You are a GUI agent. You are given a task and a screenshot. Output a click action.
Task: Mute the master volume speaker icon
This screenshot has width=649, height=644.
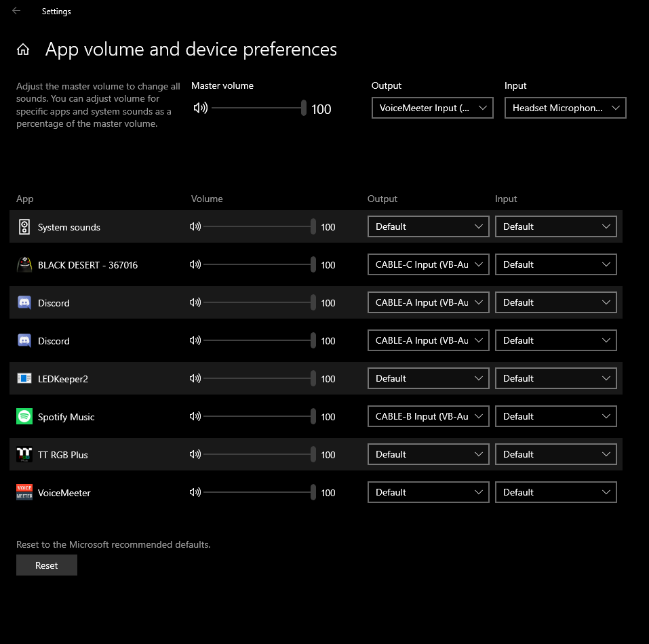(200, 108)
